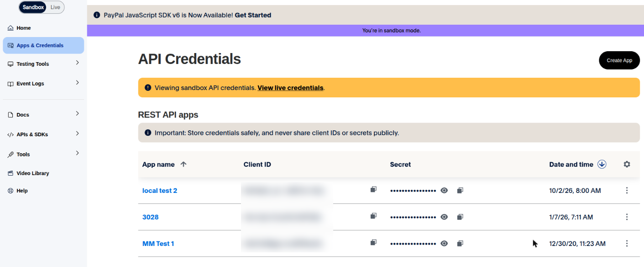Click the Docs page icon

tap(10, 115)
